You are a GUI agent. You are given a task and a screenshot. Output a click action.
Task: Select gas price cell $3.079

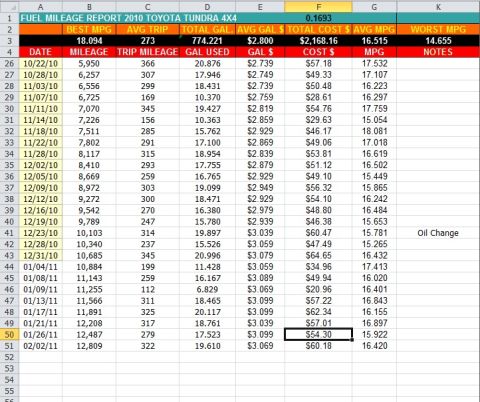tap(260, 255)
